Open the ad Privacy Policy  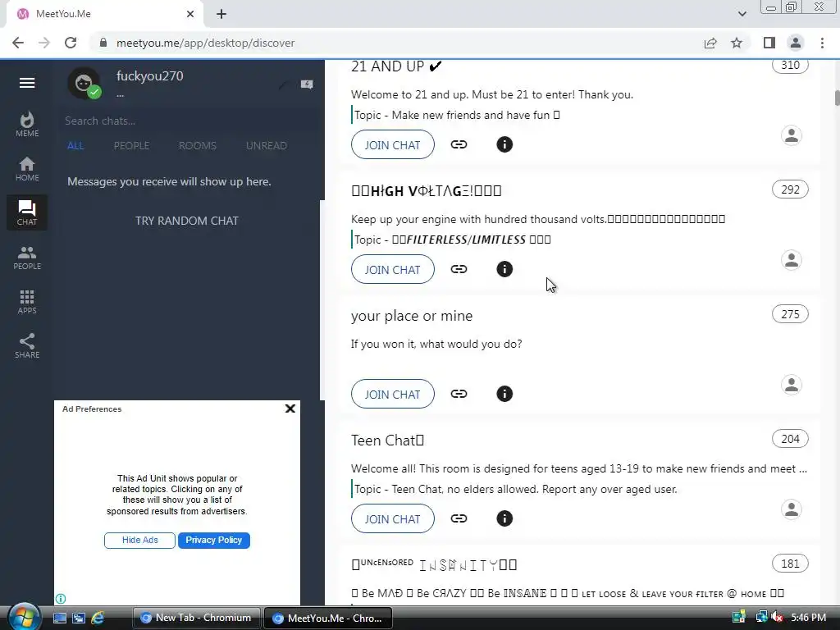214,540
